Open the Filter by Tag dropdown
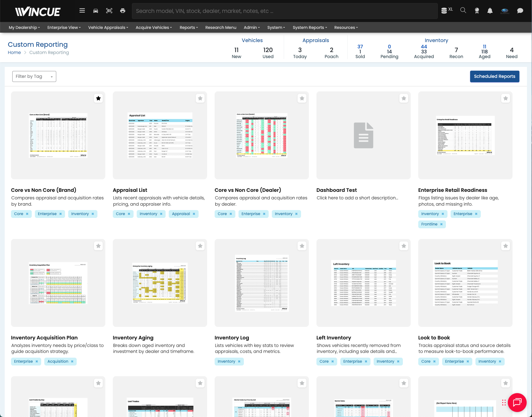The width and height of the screenshot is (532, 417). [34, 76]
